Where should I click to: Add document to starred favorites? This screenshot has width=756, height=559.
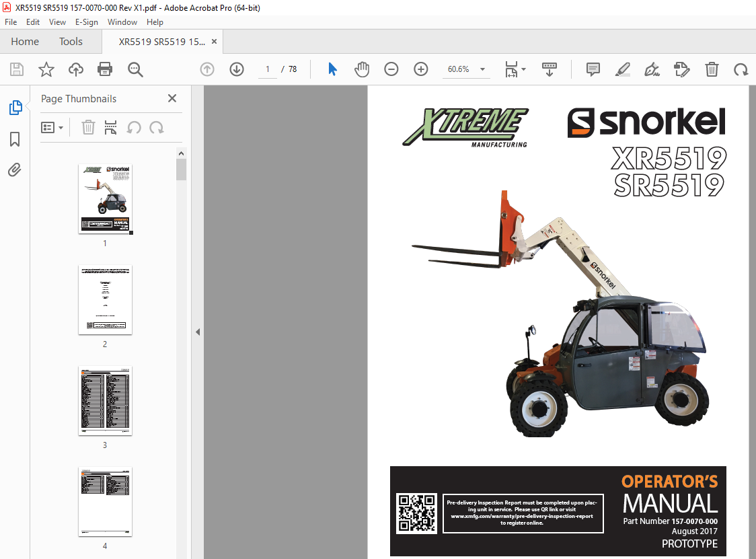tap(46, 69)
